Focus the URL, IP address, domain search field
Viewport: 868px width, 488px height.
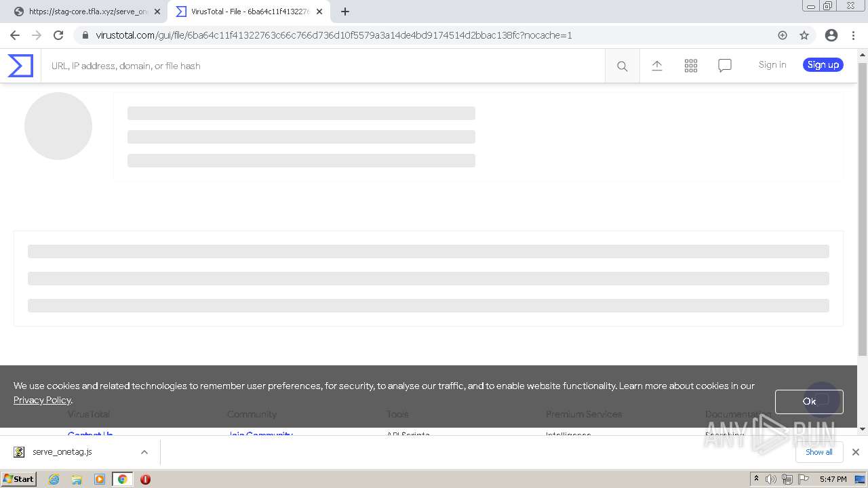click(x=323, y=66)
